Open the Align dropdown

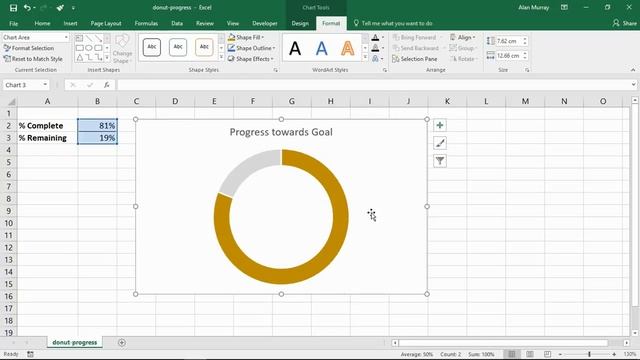462,37
